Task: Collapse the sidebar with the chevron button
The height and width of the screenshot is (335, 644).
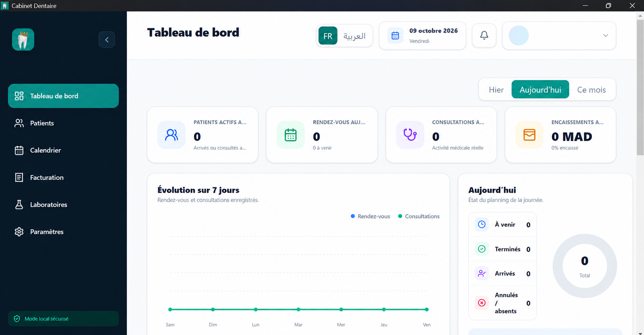Action: coord(107,39)
